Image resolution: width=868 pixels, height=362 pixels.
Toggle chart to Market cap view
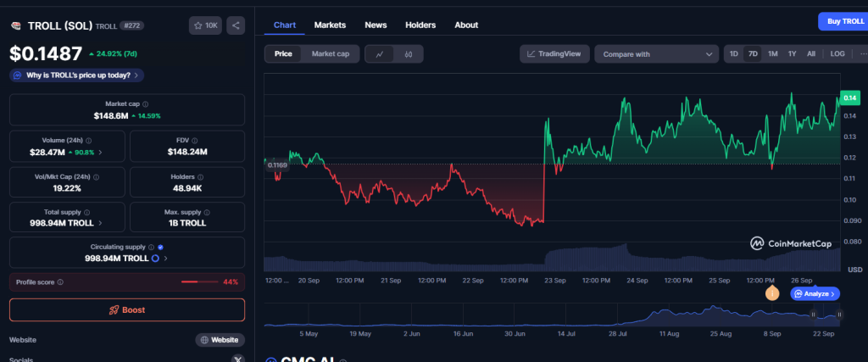330,54
